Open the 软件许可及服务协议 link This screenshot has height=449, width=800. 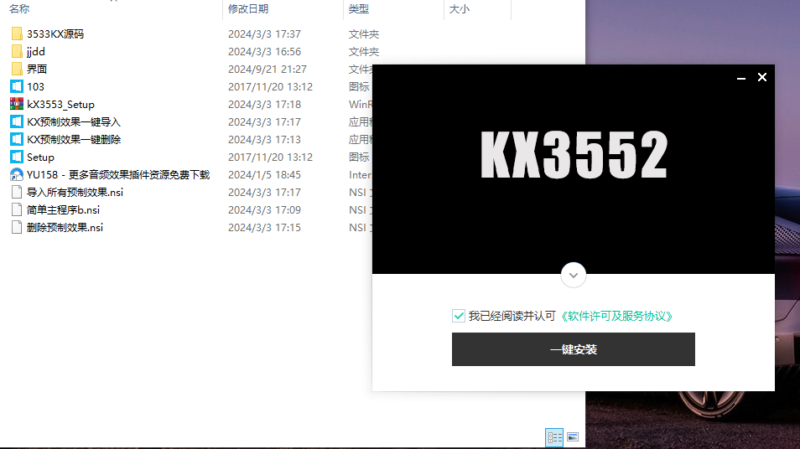pyautogui.click(x=616, y=316)
